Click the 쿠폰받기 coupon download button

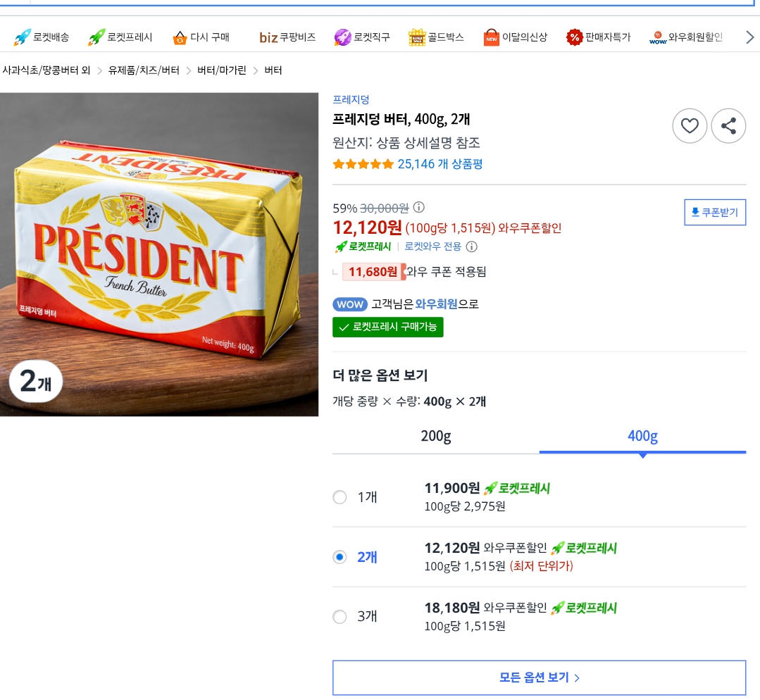[715, 213]
